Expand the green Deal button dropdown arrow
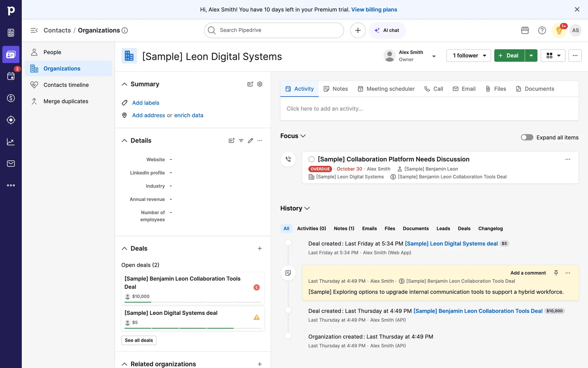The image size is (588, 368). (x=531, y=56)
